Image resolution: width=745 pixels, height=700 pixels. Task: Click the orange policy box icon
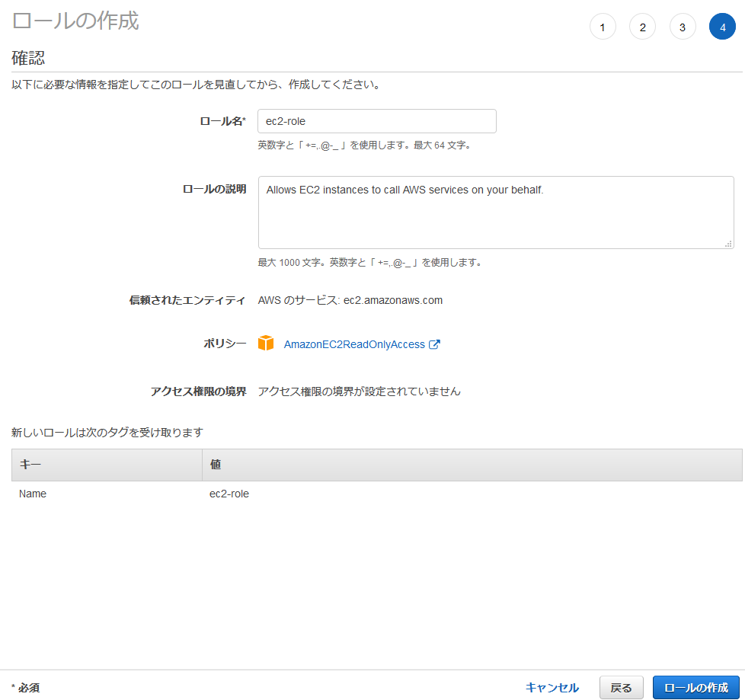[x=265, y=344]
